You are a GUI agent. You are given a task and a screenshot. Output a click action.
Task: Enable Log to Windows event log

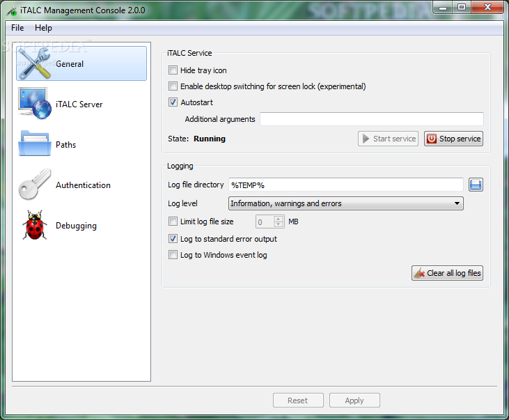coord(173,255)
